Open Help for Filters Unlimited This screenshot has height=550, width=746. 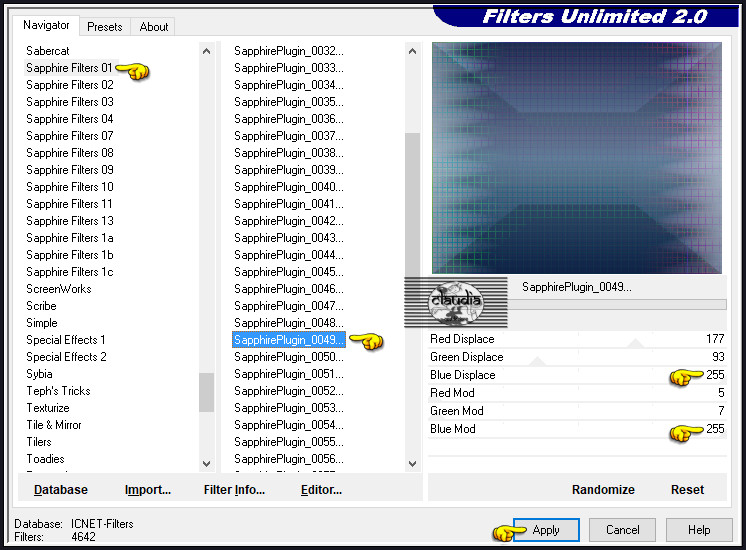click(x=698, y=530)
